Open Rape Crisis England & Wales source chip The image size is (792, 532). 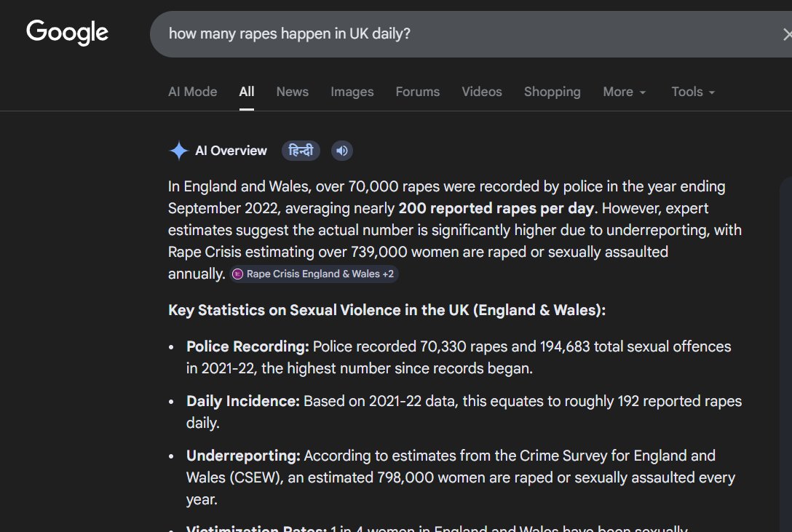[314, 274]
